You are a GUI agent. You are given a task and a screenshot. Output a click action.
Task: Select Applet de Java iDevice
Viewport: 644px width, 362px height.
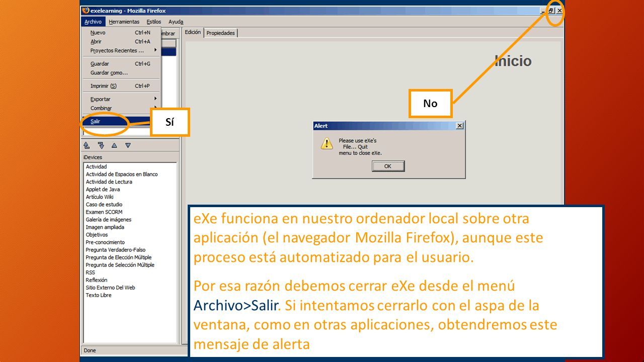point(103,190)
